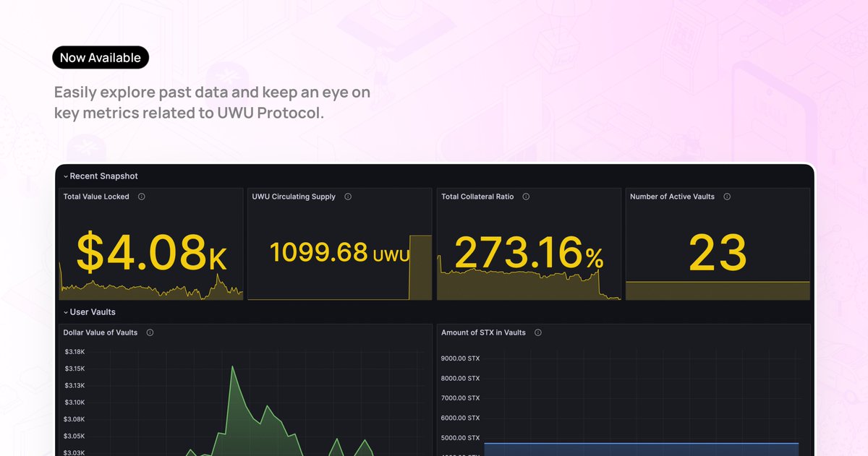Screen dimensions: 868x456
Task: Click the $3.18K axis label
Action: (x=75, y=352)
